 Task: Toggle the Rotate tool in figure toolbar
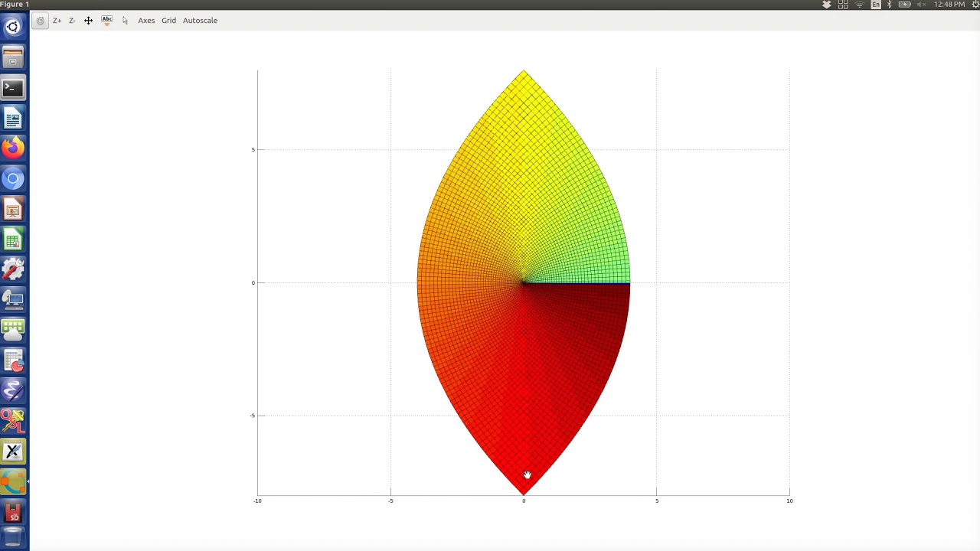tap(41, 21)
